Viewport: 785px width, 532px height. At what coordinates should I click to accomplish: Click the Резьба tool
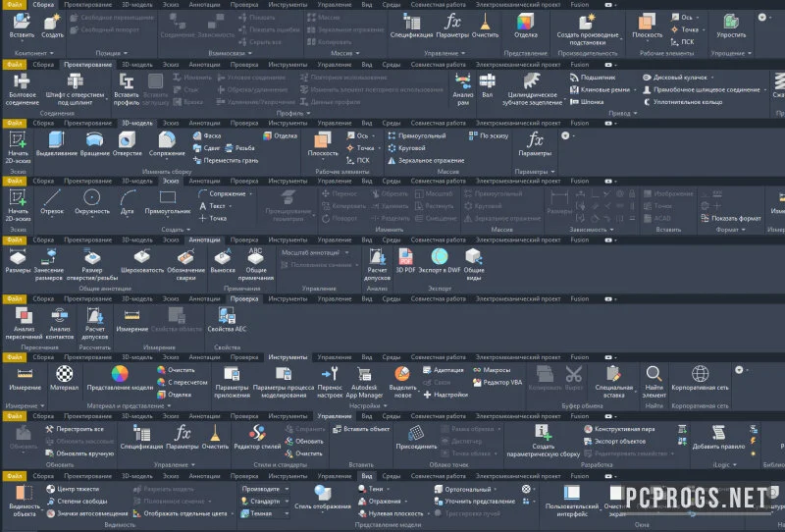(239, 148)
